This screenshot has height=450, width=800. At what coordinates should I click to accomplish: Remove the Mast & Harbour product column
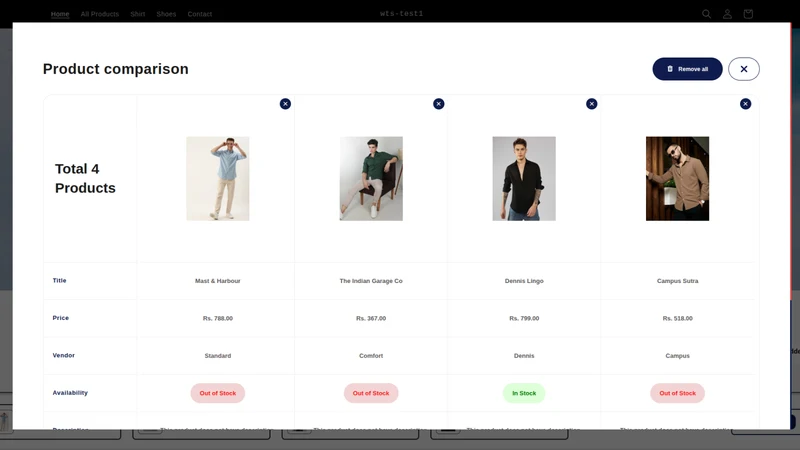(285, 104)
